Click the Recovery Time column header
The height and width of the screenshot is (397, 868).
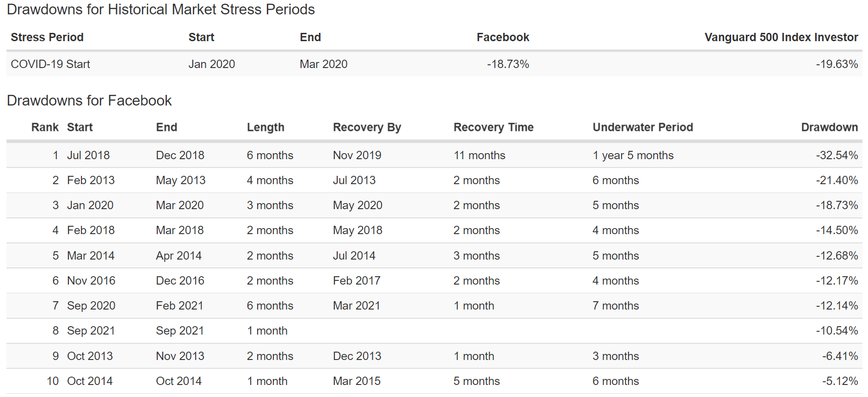pyautogui.click(x=493, y=127)
